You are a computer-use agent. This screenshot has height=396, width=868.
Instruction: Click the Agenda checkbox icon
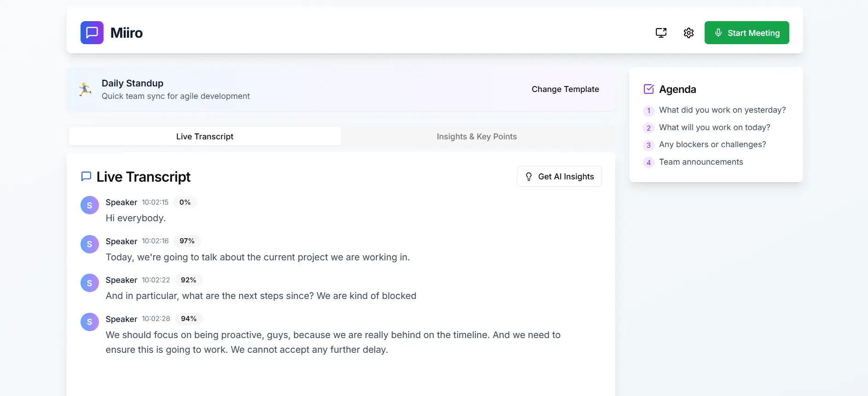(648, 89)
